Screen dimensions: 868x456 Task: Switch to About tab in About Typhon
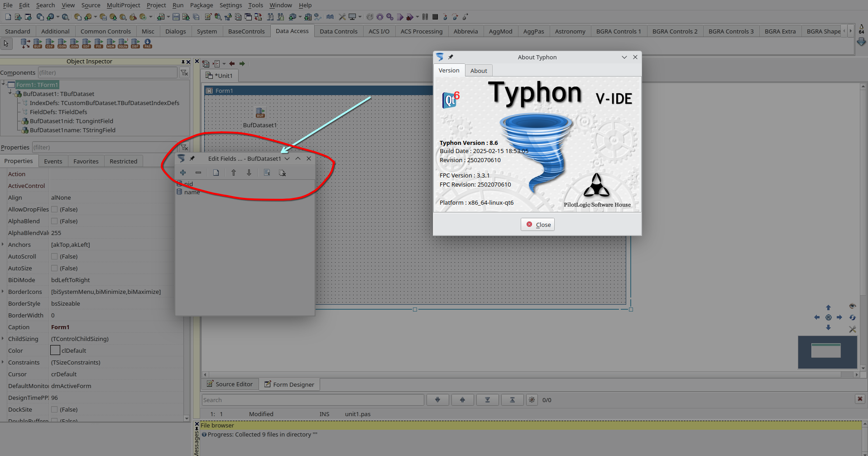tap(479, 71)
